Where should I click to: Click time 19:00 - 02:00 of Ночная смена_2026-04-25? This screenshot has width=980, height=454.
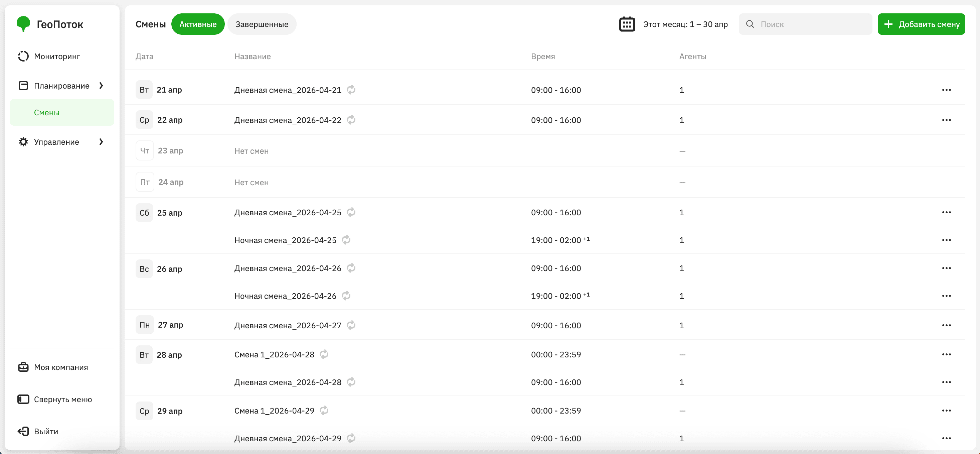[x=560, y=240]
